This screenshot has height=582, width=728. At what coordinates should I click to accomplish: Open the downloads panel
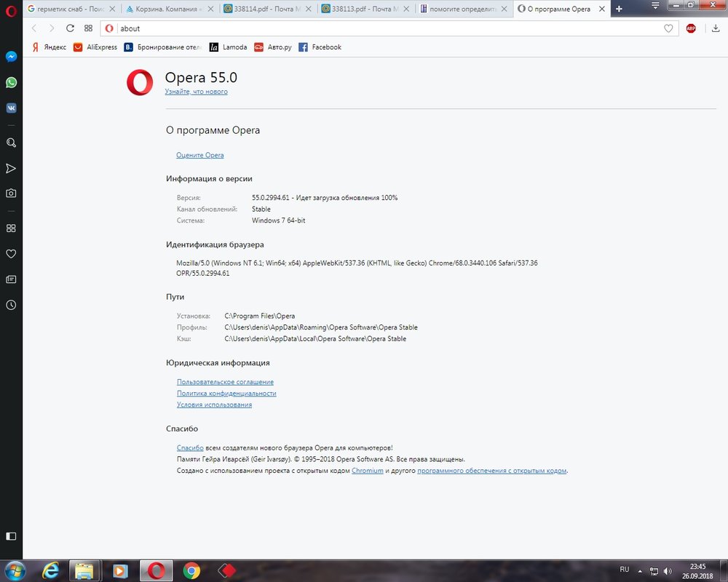pyautogui.click(x=716, y=28)
